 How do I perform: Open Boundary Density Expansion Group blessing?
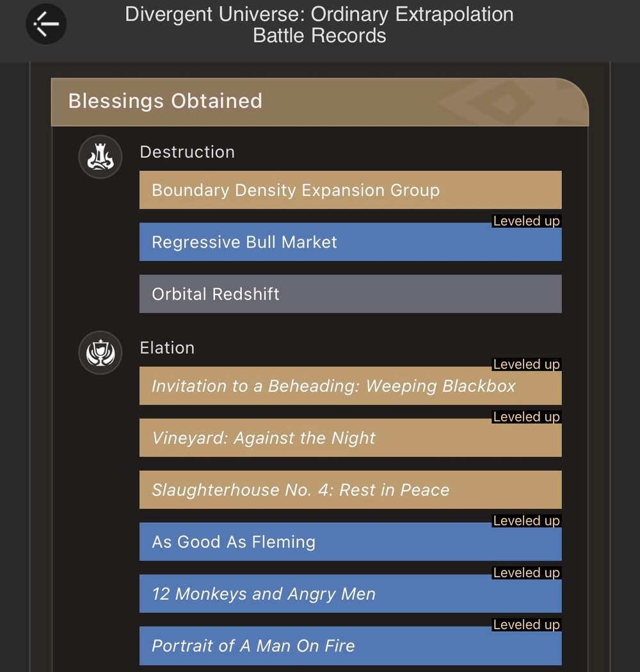tap(350, 190)
